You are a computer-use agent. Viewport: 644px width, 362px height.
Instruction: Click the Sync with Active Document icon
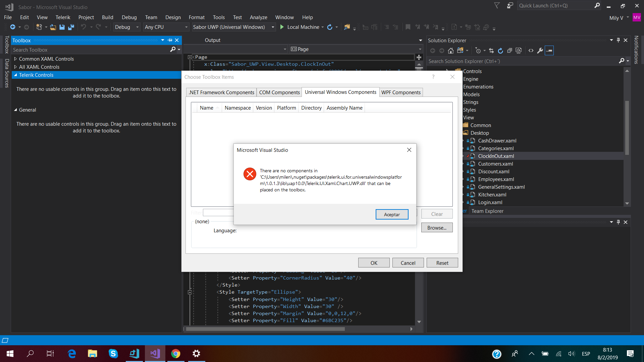(x=491, y=51)
